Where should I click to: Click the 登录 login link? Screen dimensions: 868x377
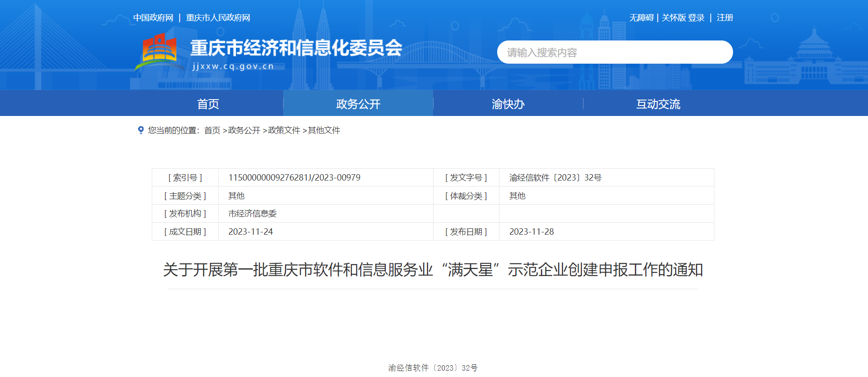pos(696,18)
